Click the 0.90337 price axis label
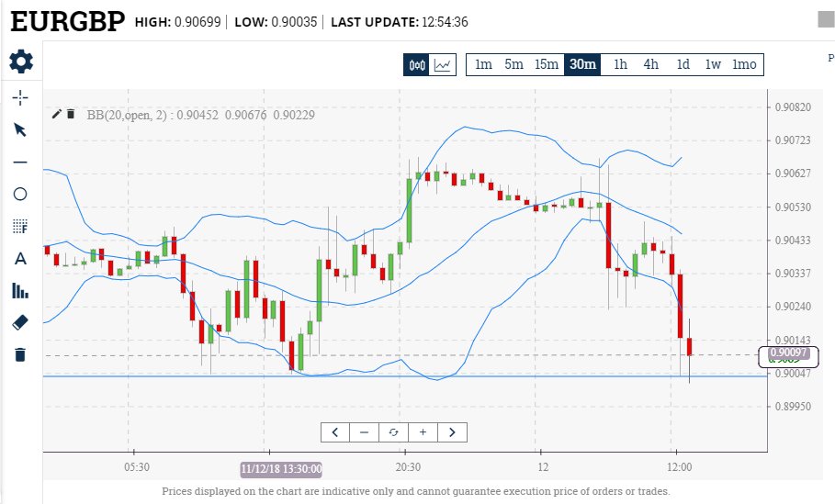Viewport: 835px width, 504px height. click(793, 273)
